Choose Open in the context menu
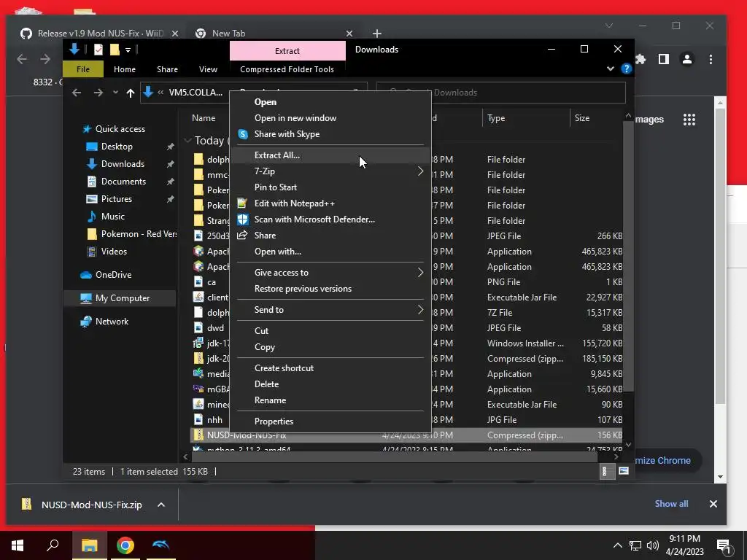This screenshot has height=560, width=747. click(330, 102)
